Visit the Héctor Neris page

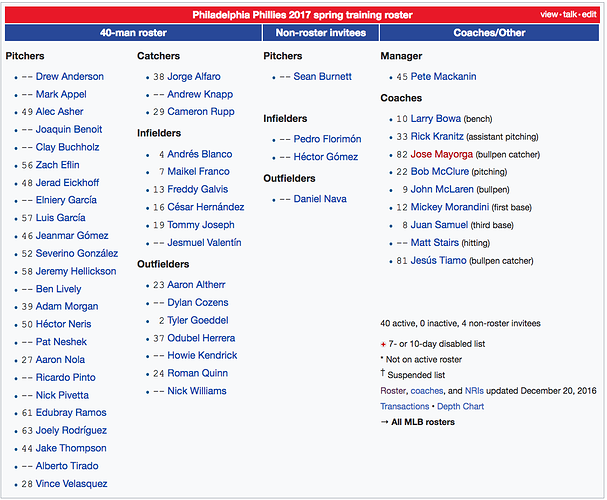point(63,324)
